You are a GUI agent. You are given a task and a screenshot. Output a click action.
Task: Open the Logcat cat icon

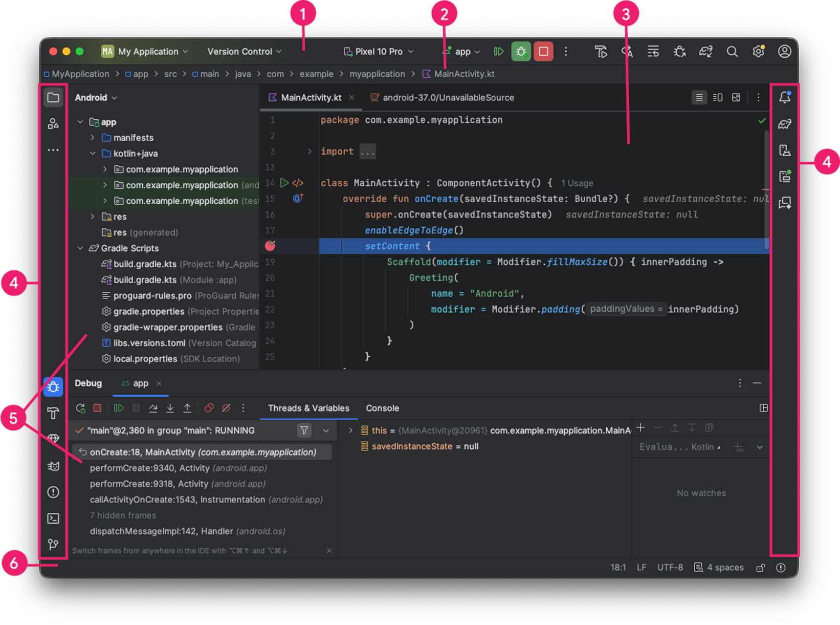53,466
